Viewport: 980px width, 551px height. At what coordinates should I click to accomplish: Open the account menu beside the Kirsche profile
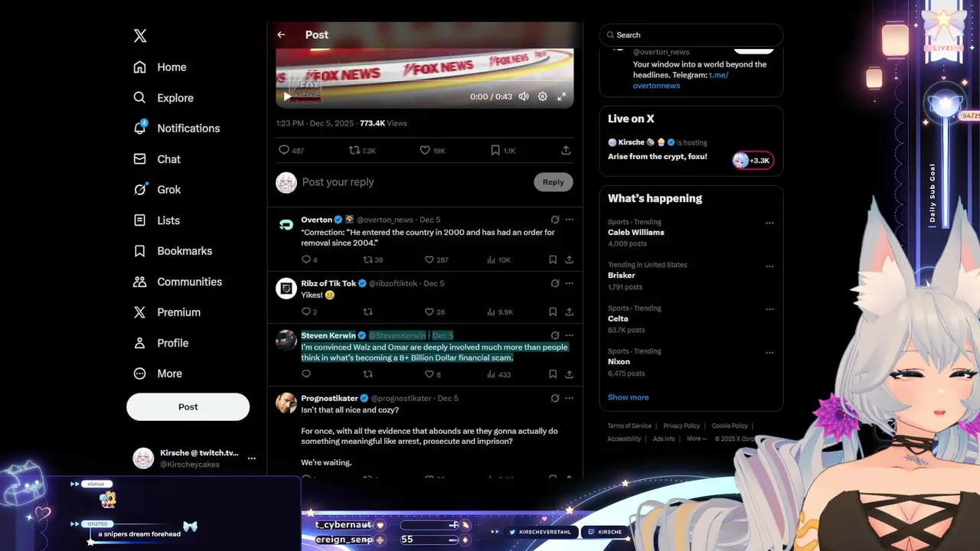(251, 458)
